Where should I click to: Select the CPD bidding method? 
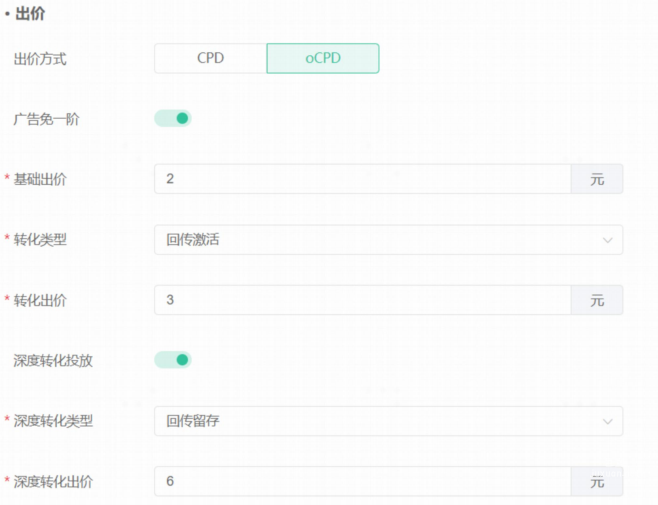(x=210, y=58)
